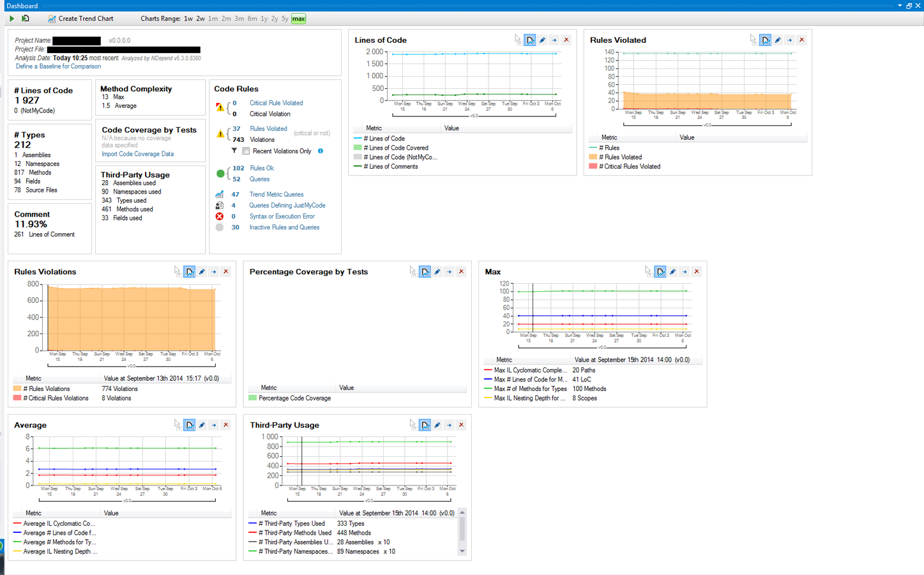Click the '# Lines of Comments' legend row
The height and width of the screenshot is (575, 924).
(391, 167)
